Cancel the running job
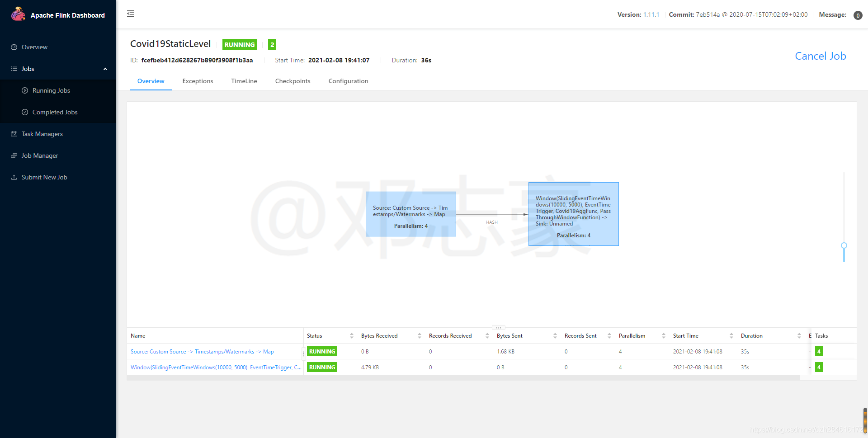Screen dimensions: 868x438 point(820,56)
